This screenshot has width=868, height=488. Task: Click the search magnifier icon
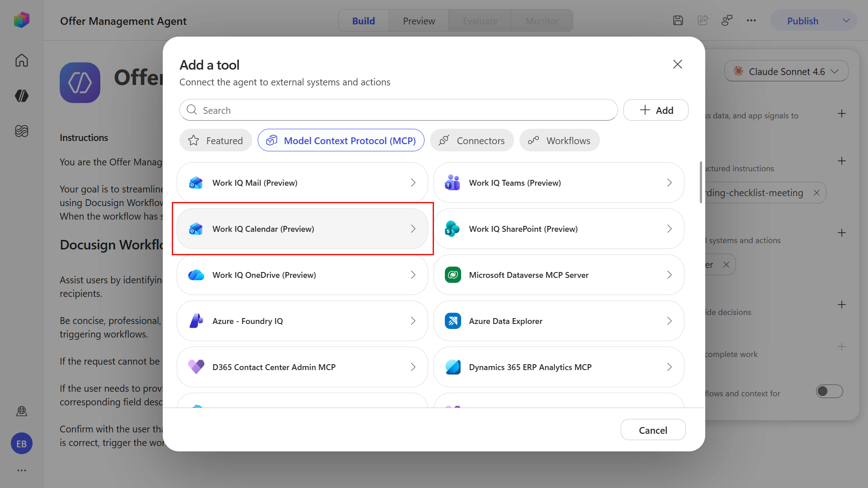coord(192,110)
